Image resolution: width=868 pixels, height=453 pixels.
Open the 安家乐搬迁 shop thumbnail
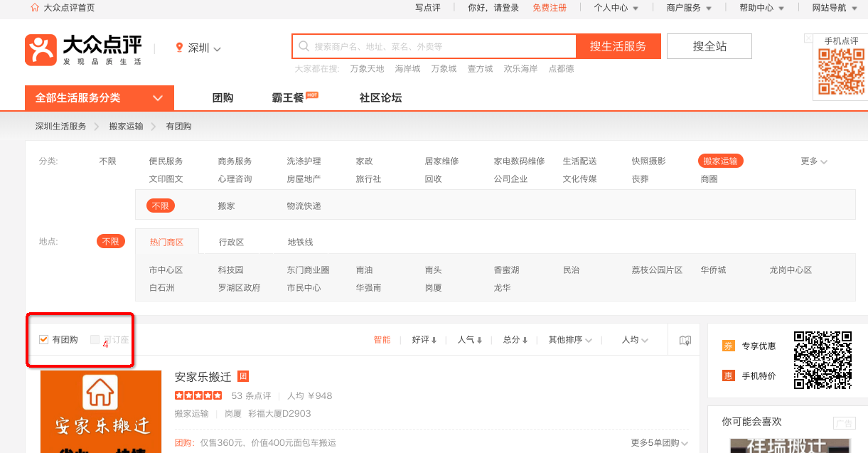[101, 412]
